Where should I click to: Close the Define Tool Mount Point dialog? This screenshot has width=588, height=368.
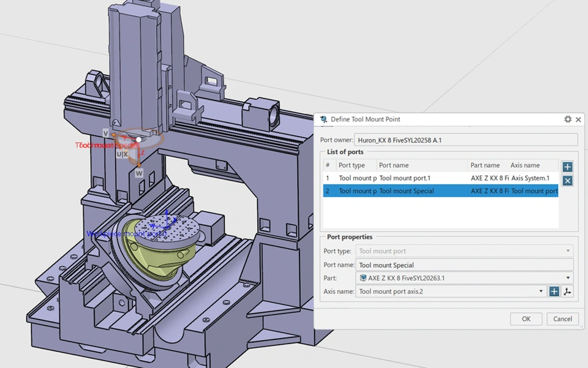pos(579,119)
